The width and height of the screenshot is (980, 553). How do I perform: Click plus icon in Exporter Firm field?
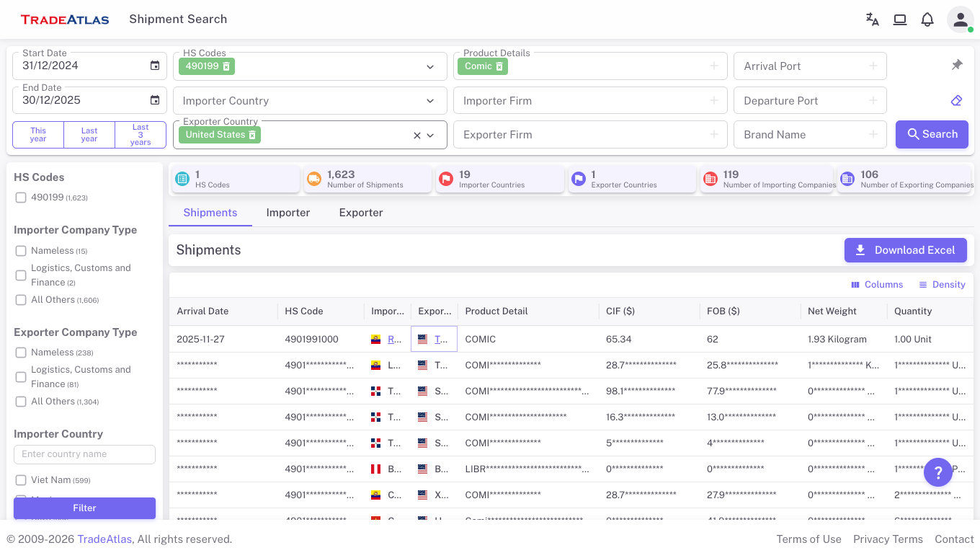[x=714, y=134]
